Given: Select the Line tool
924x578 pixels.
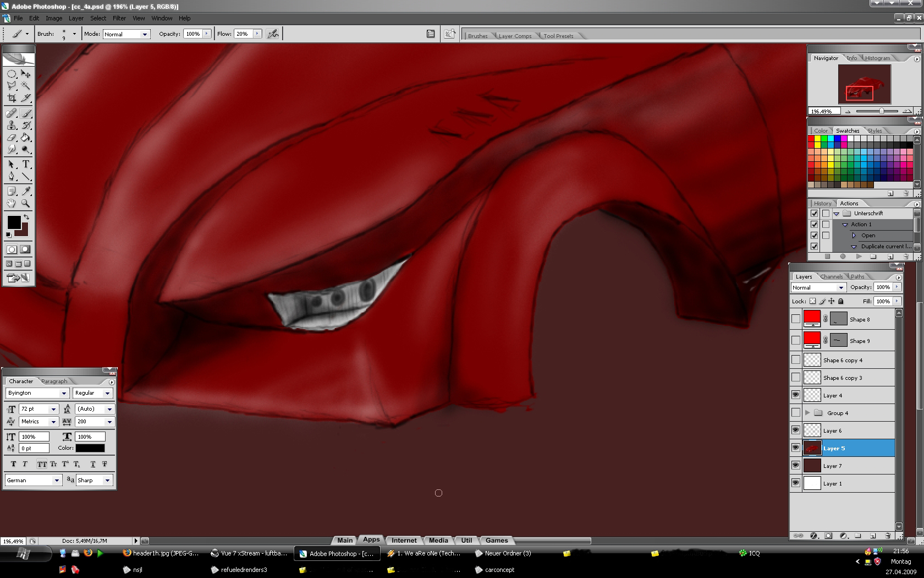Looking at the screenshot, I should tap(25, 177).
